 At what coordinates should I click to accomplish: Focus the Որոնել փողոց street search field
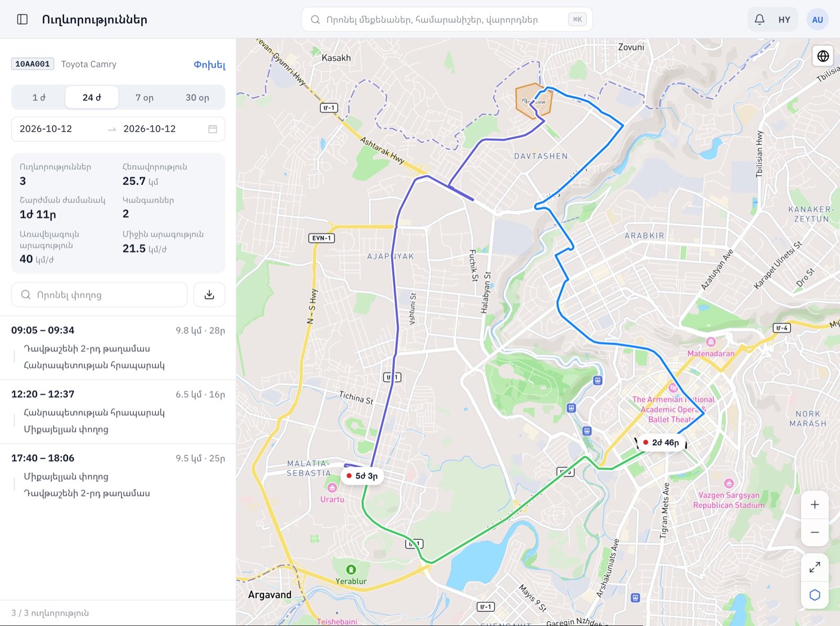pos(99,295)
